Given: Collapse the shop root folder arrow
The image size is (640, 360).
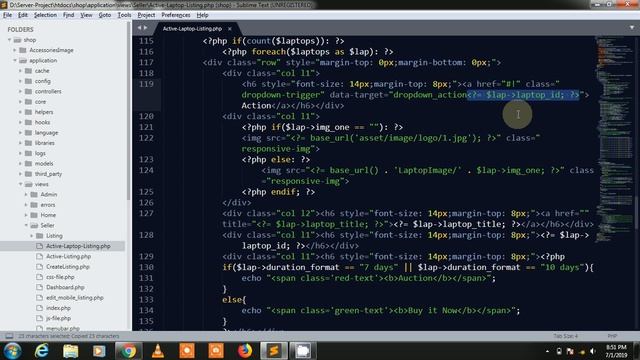Looking at the screenshot, I should tap(9, 40).
